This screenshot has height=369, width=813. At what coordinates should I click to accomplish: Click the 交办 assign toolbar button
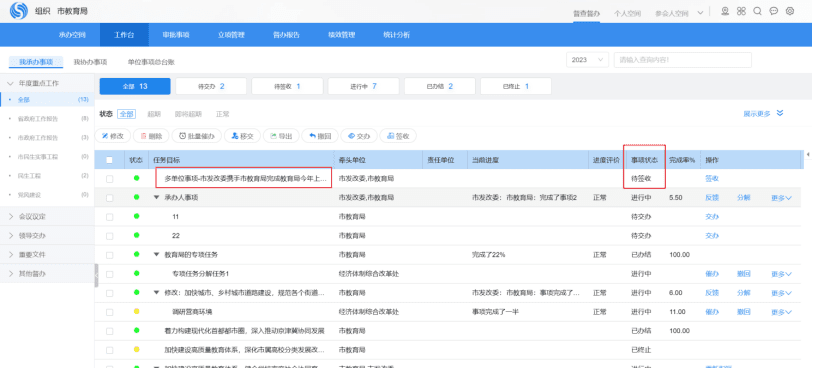click(359, 136)
